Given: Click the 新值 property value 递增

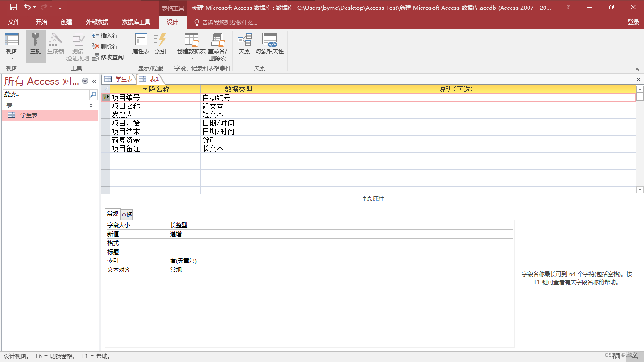Looking at the screenshot, I should click(341, 234).
